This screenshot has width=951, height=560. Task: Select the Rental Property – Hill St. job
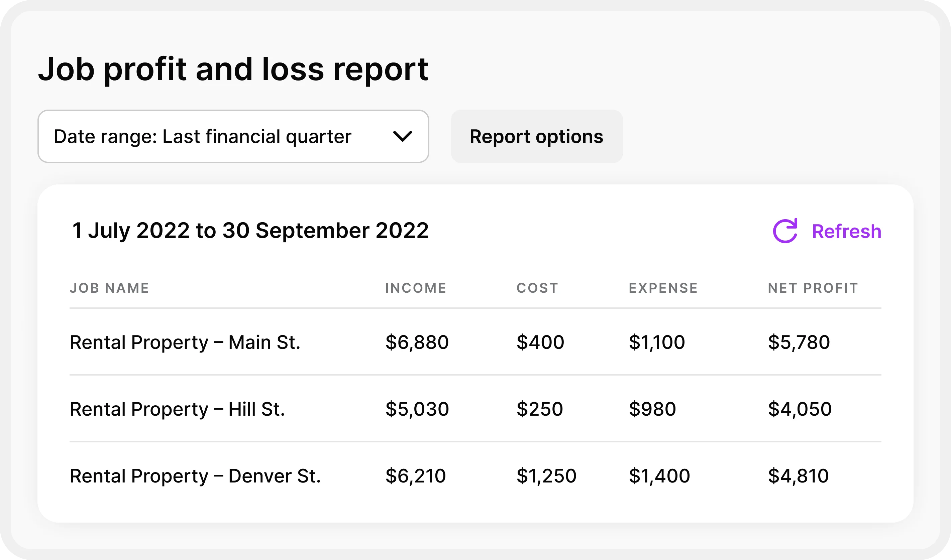tap(177, 409)
